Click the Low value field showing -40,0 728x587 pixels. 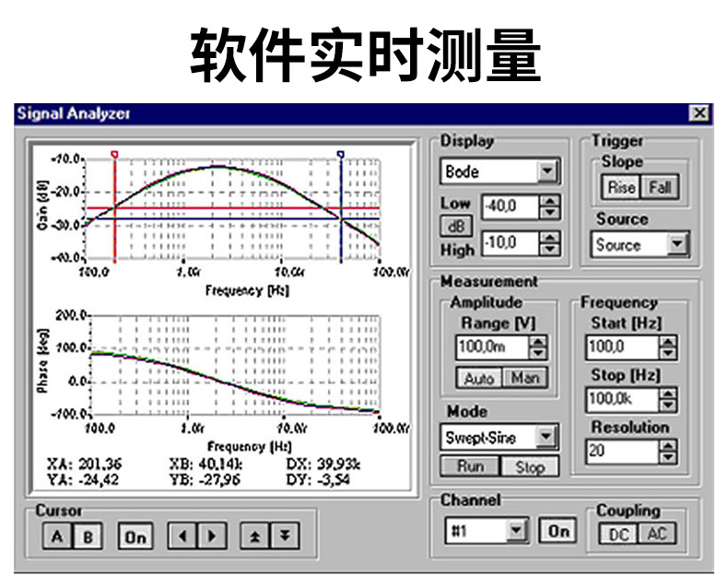pyautogui.click(x=511, y=207)
